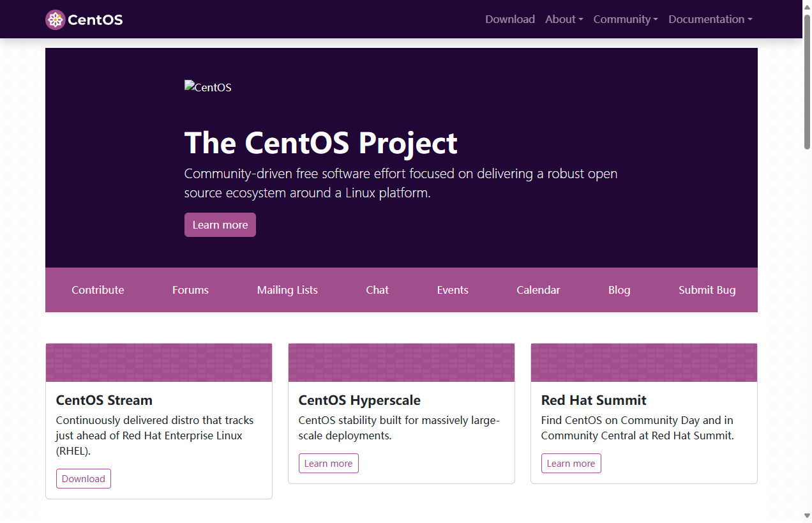Click the broken CentOS image placeholder in hero

[207, 87]
